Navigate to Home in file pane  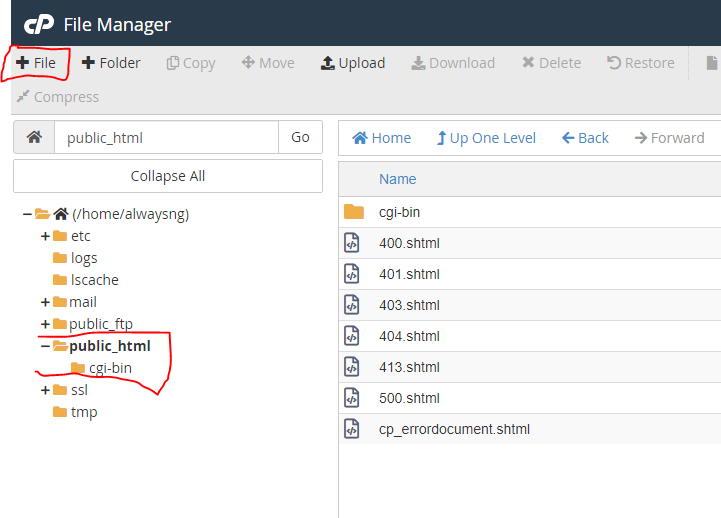point(382,138)
